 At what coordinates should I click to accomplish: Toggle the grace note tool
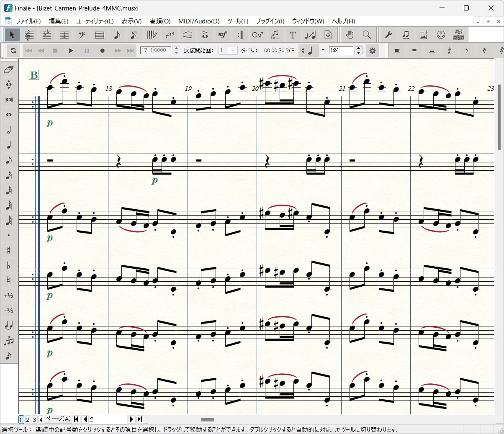9,356
